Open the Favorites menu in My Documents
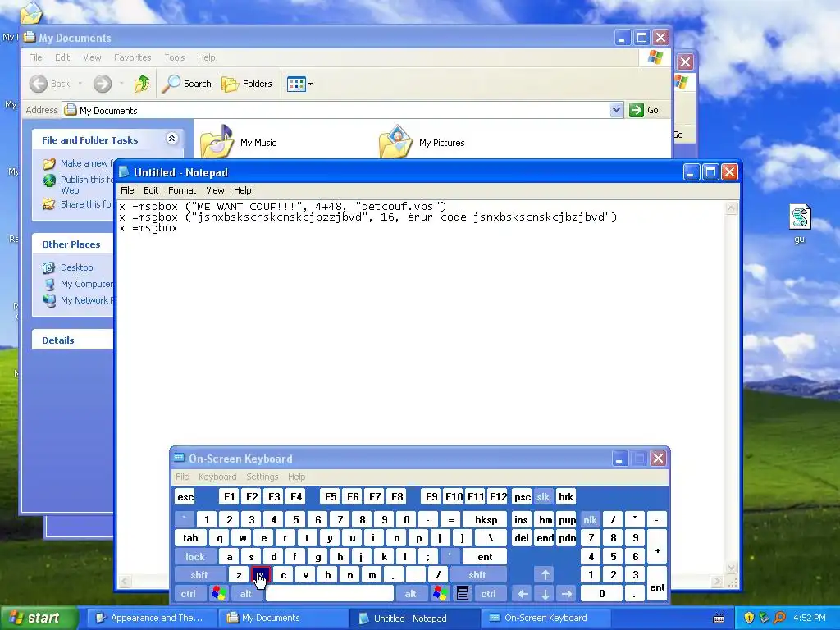840x630 pixels. pos(132,57)
